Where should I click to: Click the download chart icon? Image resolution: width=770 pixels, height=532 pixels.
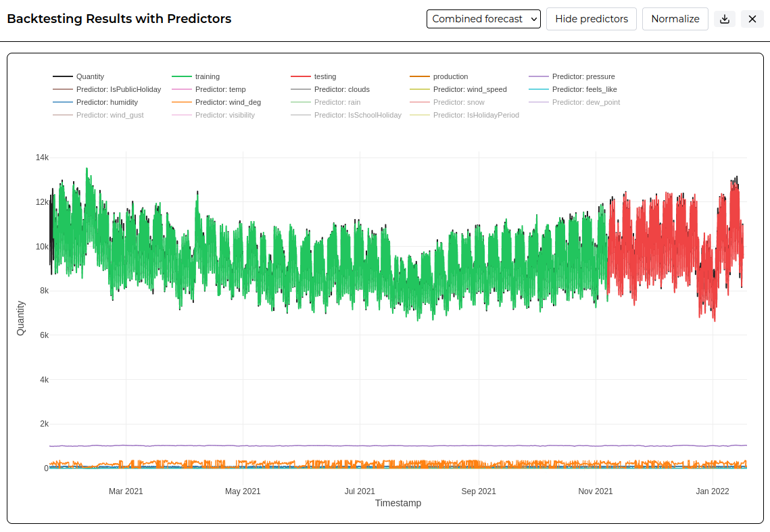click(x=724, y=19)
